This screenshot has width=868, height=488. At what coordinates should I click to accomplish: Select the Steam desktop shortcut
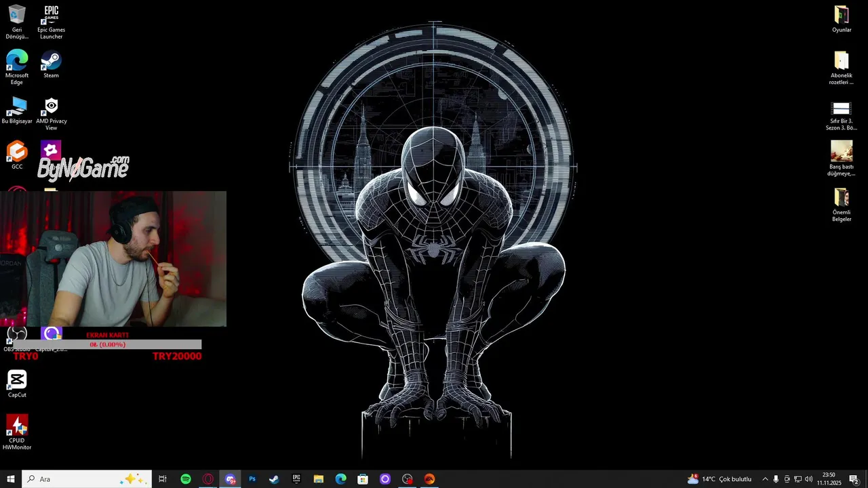pos(52,64)
